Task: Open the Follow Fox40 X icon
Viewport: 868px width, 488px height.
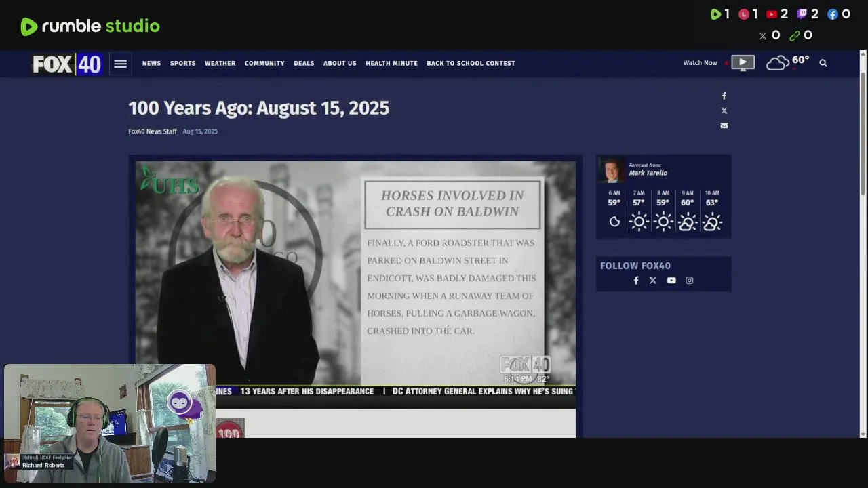Action: coord(653,281)
